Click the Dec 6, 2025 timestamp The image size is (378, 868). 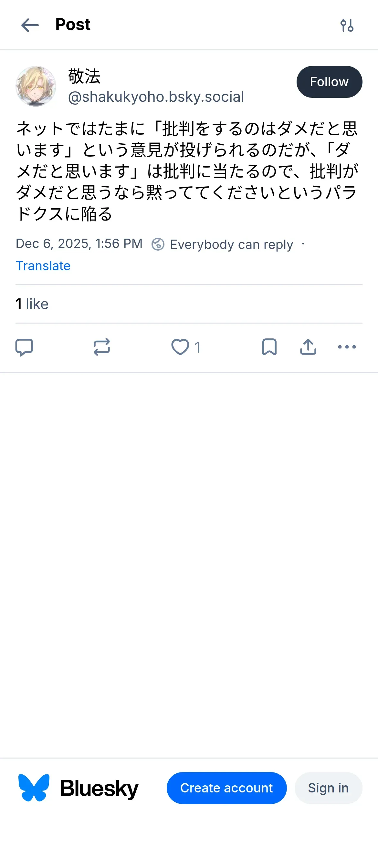79,243
